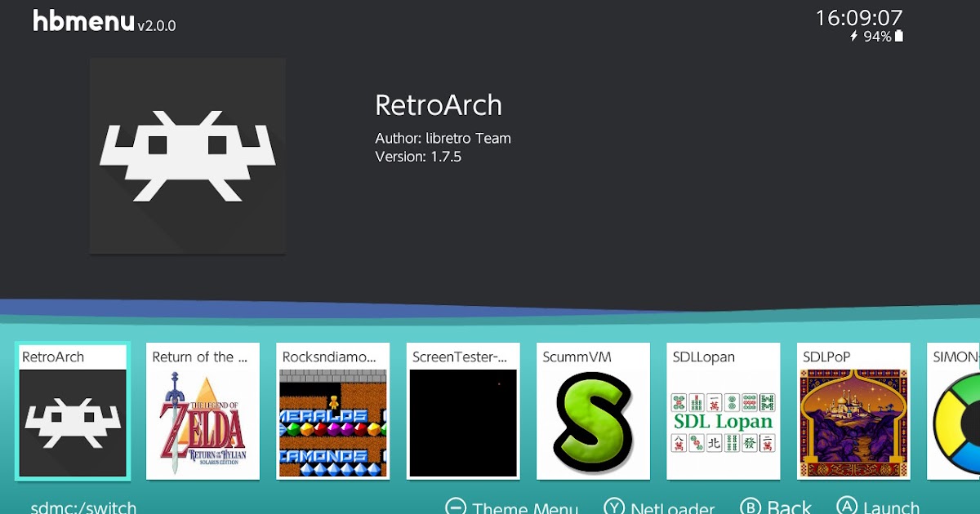Click the 94% battery percentage
Screen dimensions: 980x514
click(x=877, y=37)
